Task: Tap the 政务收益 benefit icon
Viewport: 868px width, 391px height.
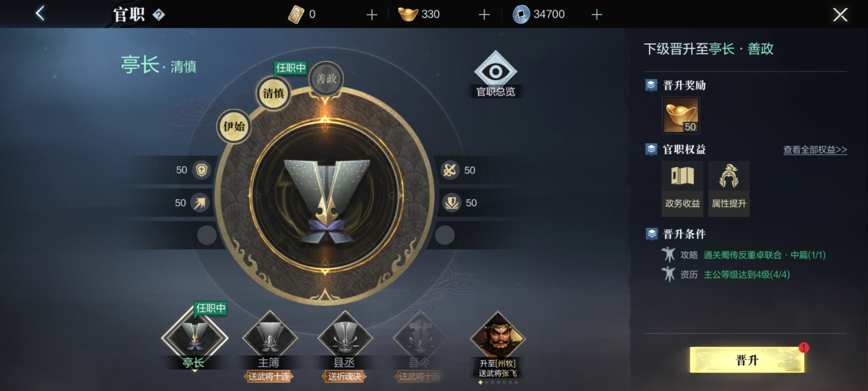Action: pyautogui.click(x=682, y=189)
